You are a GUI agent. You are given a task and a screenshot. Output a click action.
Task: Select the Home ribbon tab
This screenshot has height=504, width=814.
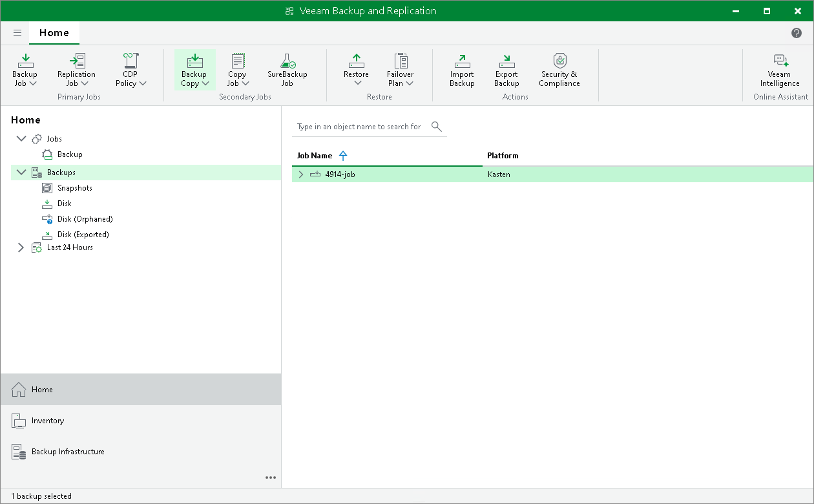point(54,33)
